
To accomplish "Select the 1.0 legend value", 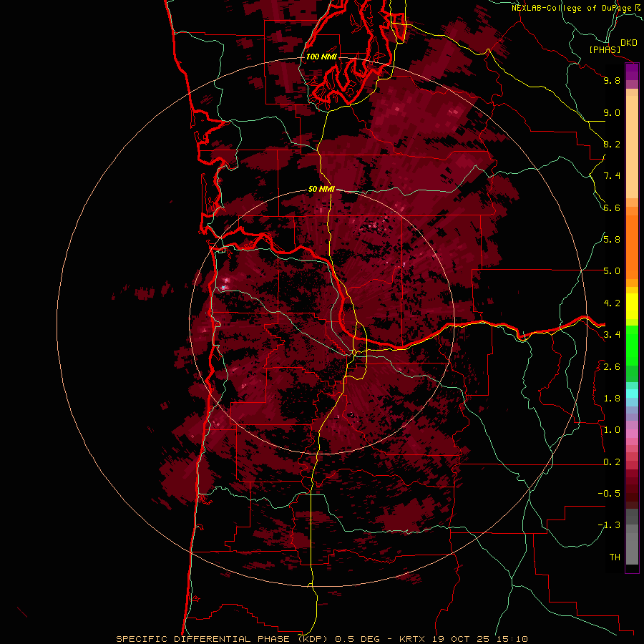I will 612,430.
